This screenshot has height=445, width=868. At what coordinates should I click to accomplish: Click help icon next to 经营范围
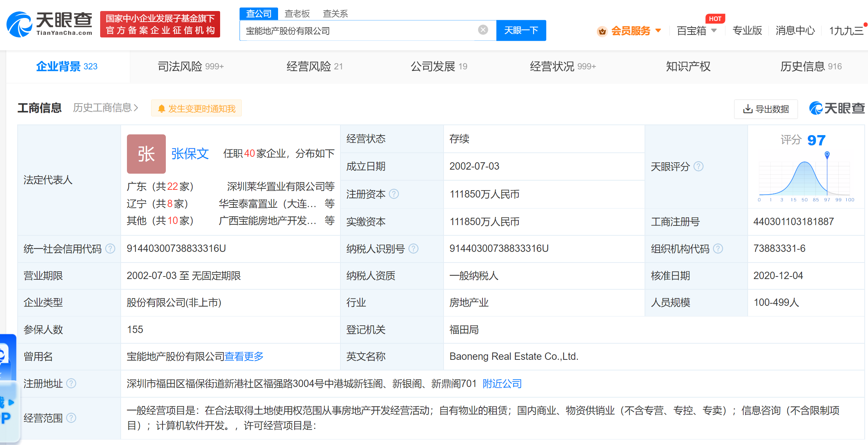(71, 418)
